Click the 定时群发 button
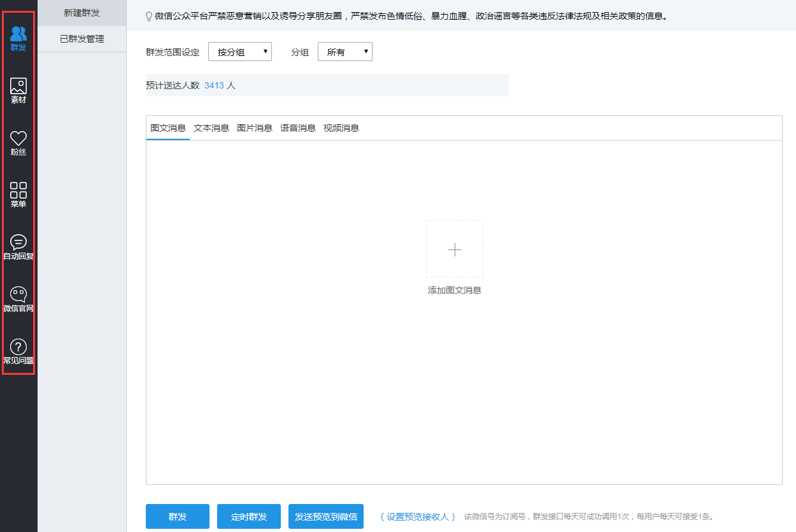The image size is (796, 532). [x=249, y=517]
